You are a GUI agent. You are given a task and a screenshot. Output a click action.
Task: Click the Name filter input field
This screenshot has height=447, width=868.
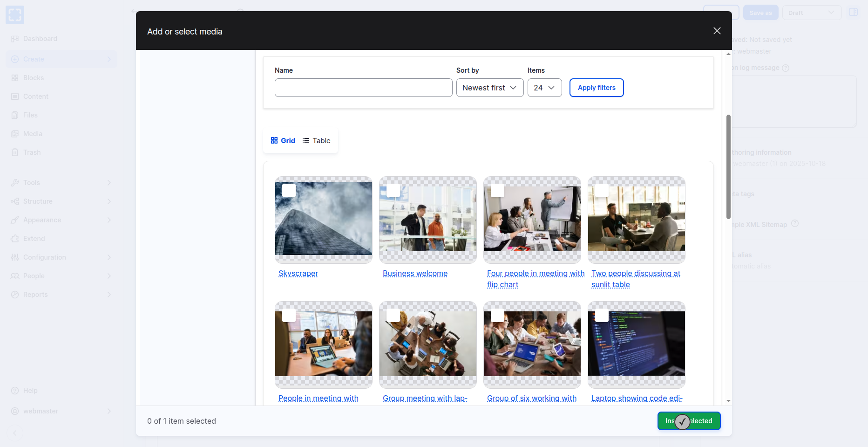(x=363, y=88)
